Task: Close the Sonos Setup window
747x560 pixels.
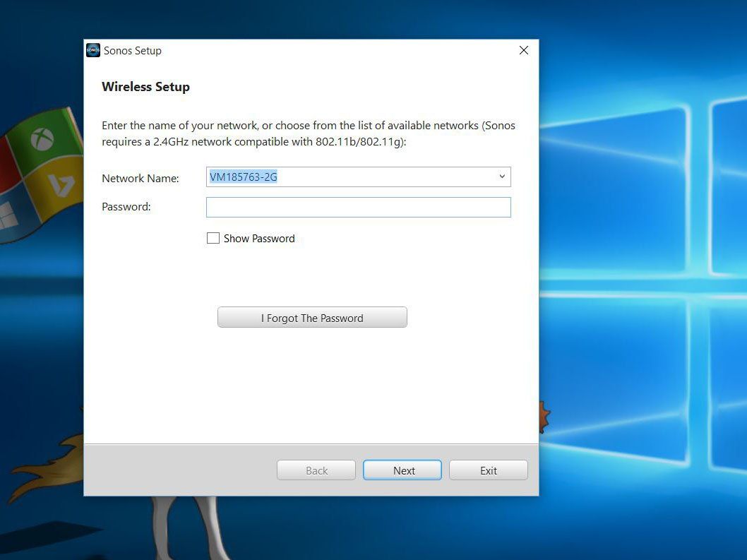Action: [524, 50]
